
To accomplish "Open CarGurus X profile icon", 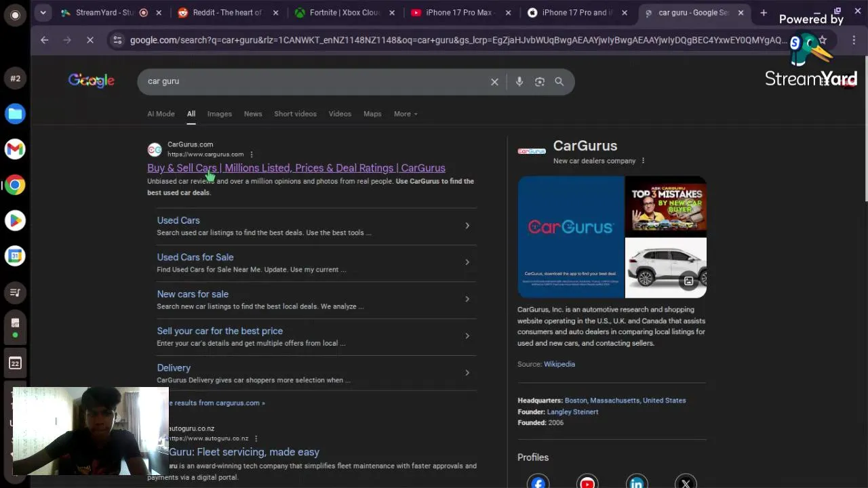I will click(x=686, y=482).
